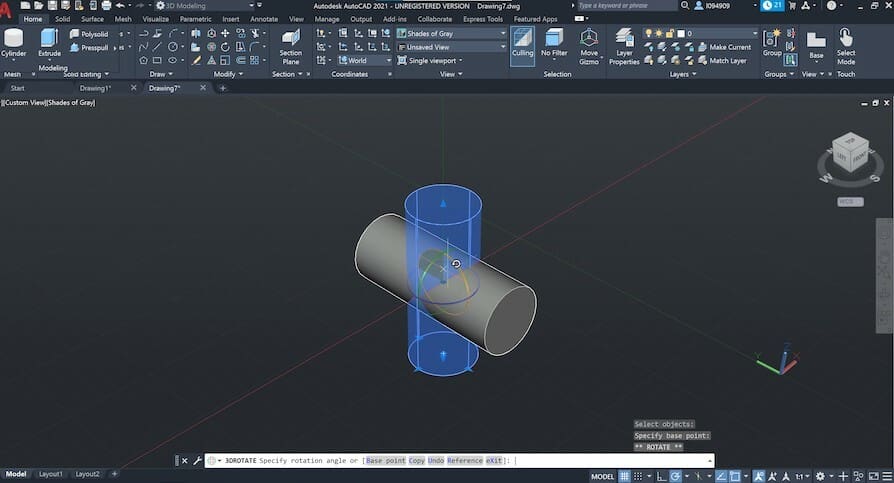Switch to the Visualize ribbon tab
The height and width of the screenshot is (483, 894).
tap(155, 19)
